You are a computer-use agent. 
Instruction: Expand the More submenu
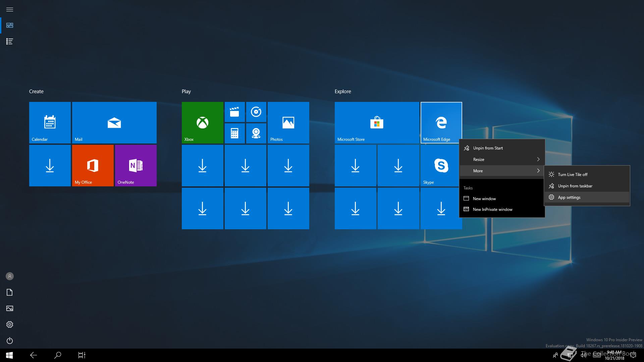[x=502, y=171]
